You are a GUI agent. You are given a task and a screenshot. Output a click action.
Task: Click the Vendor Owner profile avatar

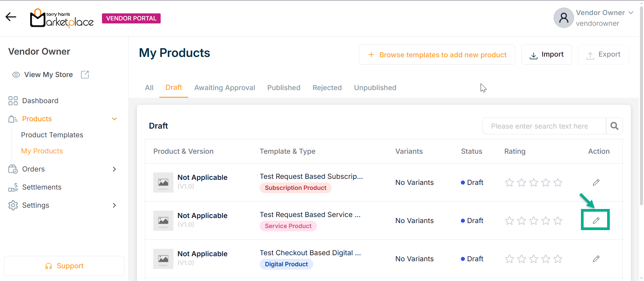pyautogui.click(x=563, y=18)
